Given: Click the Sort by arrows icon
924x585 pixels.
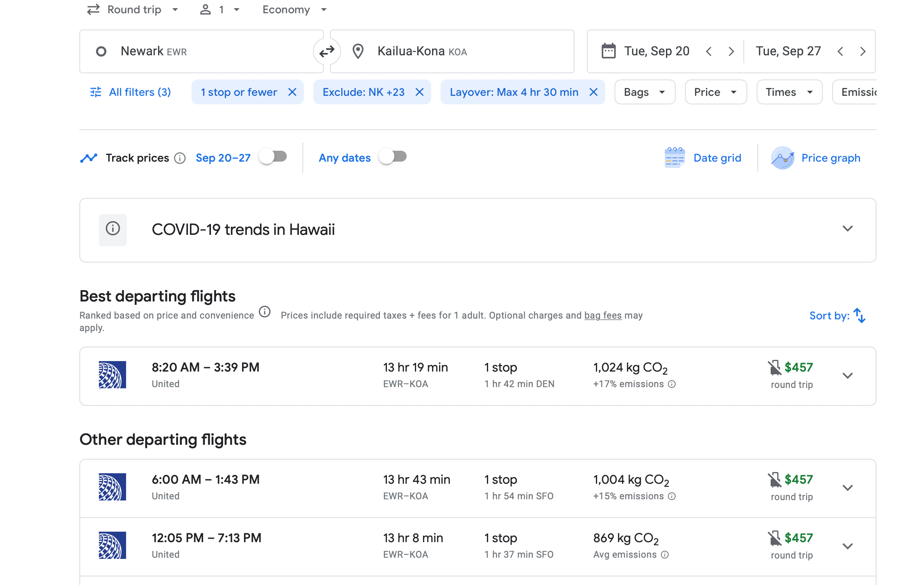Looking at the screenshot, I should [x=859, y=315].
